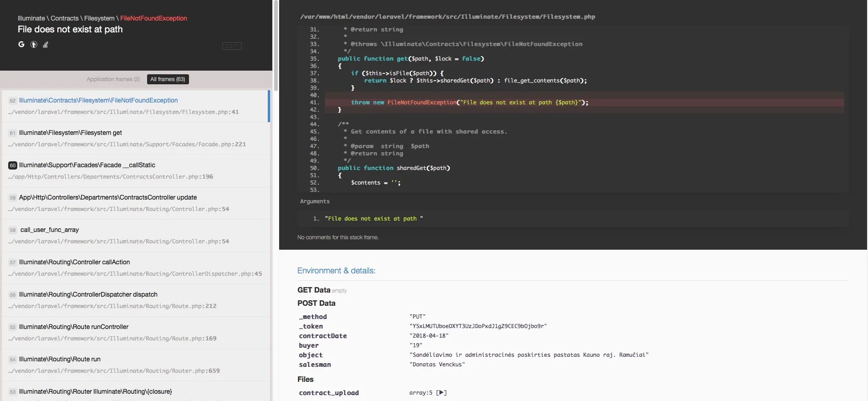Select frame 58 call_user_func_array

135,236
